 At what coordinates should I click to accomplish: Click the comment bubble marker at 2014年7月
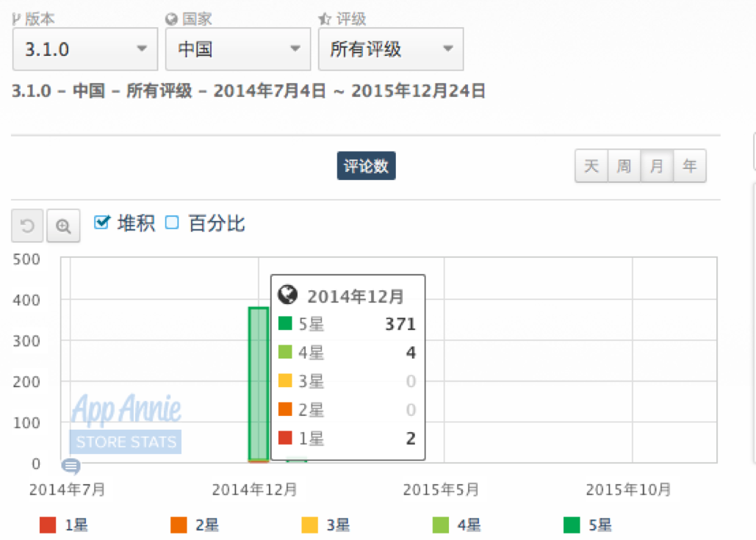coord(71,467)
